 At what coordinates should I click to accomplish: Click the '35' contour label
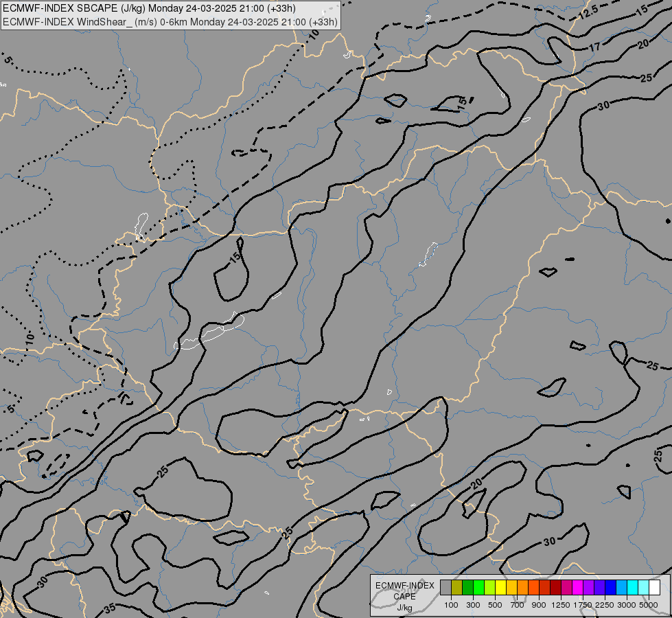pyautogui.click(x=110, y=608)
